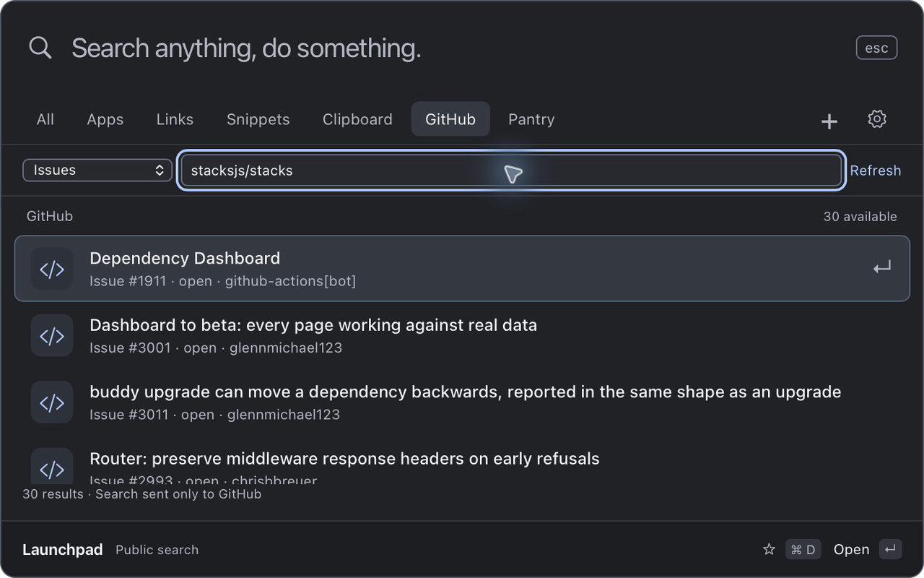Click the return key icon beside Open
Screen dimensions: 924x578
point(891,550)
